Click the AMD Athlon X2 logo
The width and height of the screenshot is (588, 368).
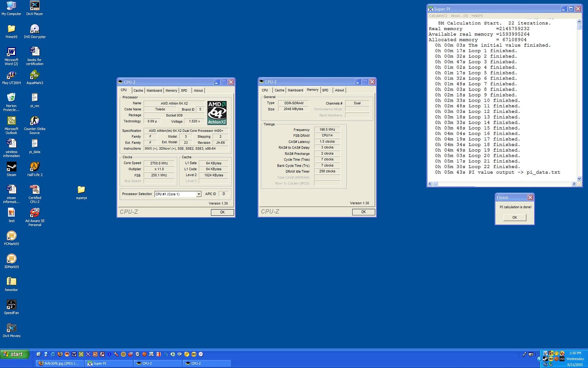point(217,113)
